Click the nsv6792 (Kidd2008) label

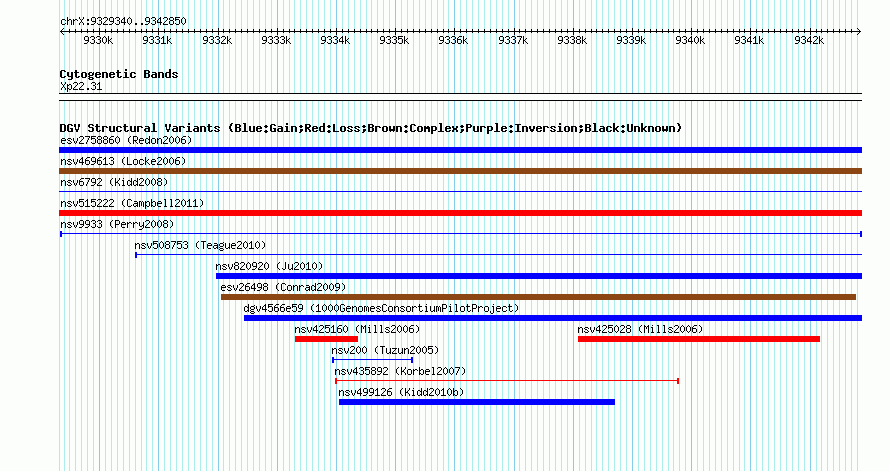[114, 182]
